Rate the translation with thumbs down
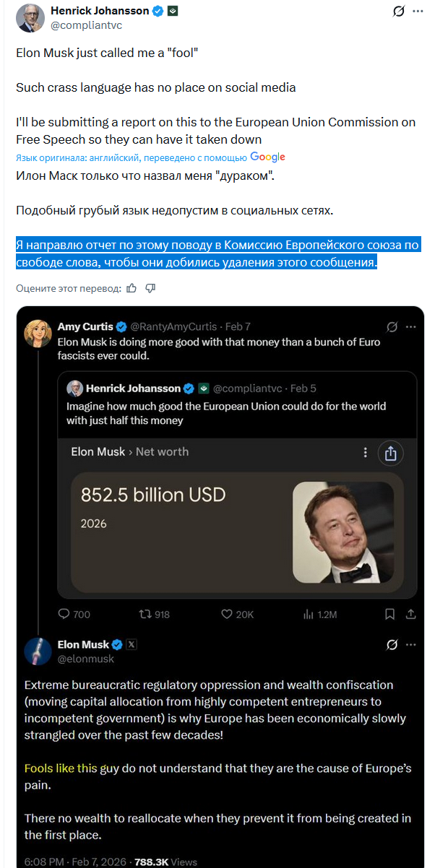 coord(150,288)
